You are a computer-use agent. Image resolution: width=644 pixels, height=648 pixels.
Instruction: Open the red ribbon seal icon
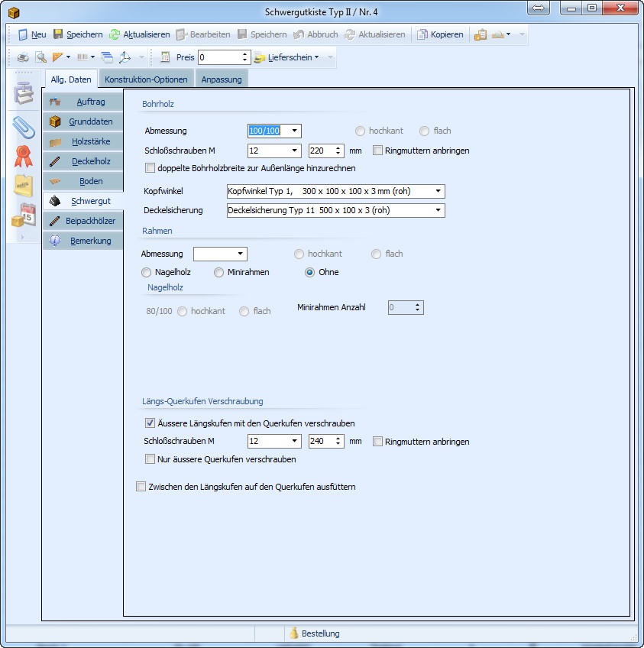click(23, 156)
